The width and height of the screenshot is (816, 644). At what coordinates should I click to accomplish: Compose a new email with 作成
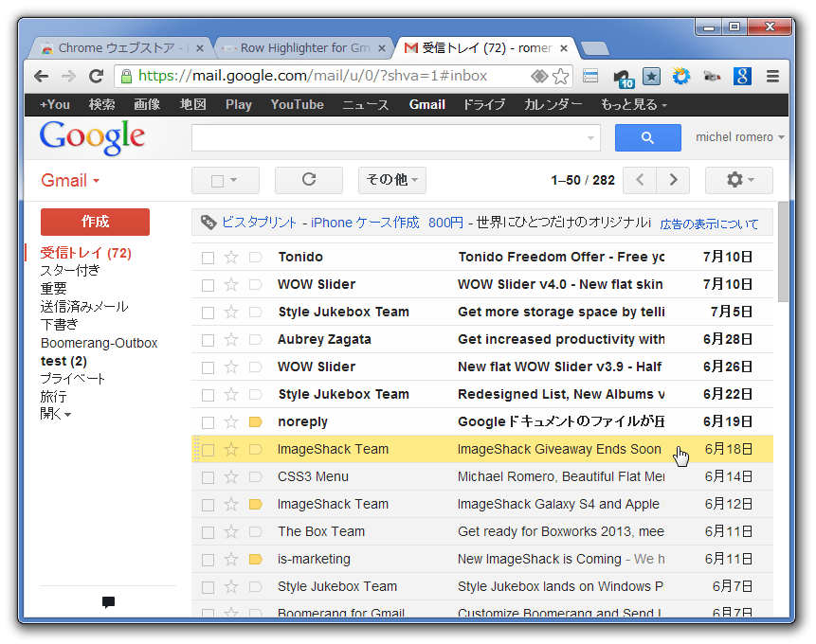(x=95, y=223)
